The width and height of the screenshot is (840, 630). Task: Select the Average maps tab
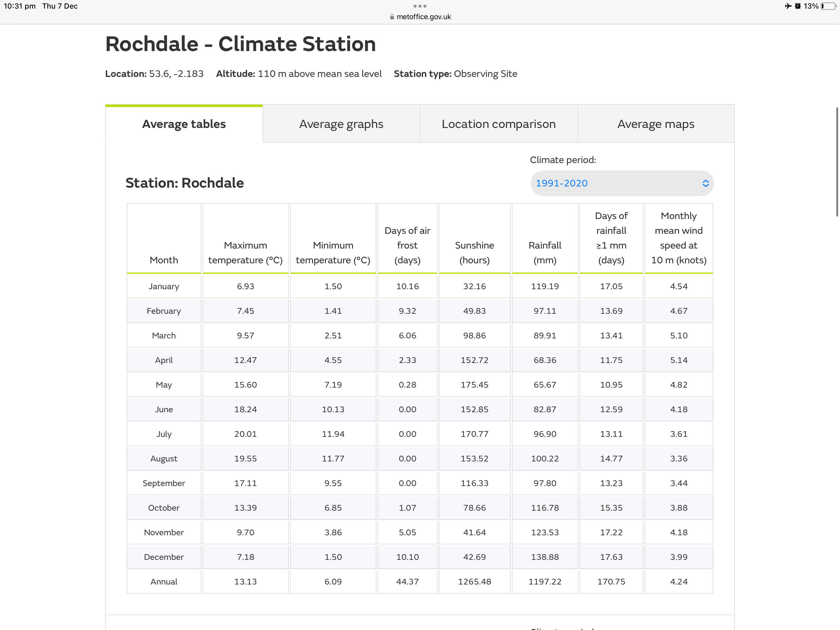coord(656,124)
